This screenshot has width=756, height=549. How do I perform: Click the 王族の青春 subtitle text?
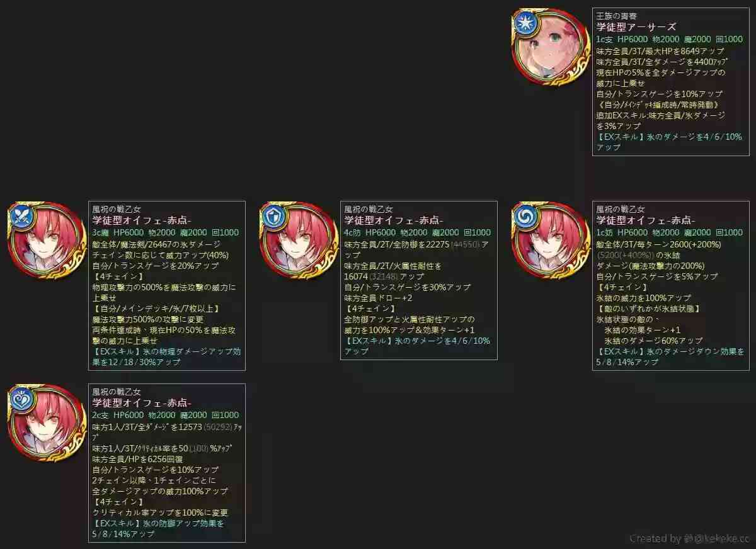(616, 16)
